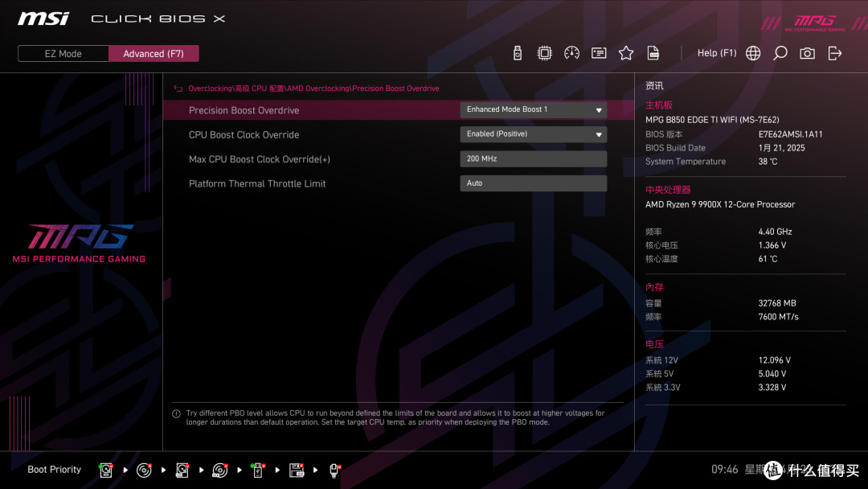Click the 61 °C core temperature value

pyautogui.click(x=768, y=259)
